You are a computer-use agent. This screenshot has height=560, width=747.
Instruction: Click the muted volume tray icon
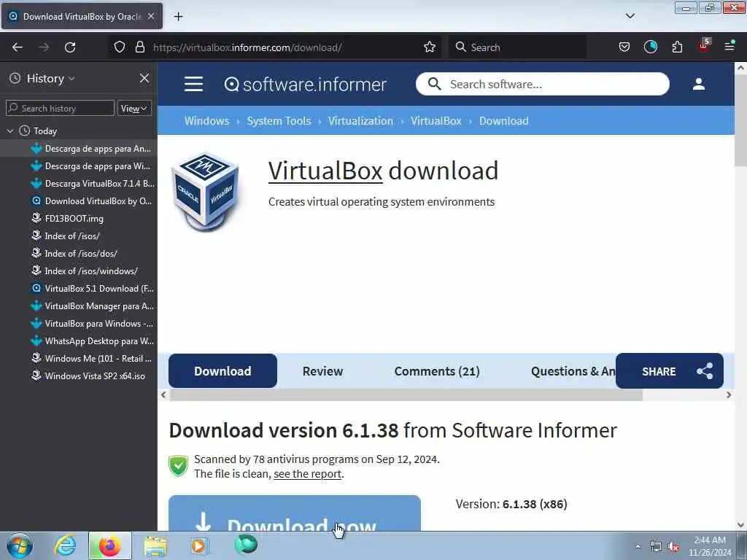coord(673,547)
